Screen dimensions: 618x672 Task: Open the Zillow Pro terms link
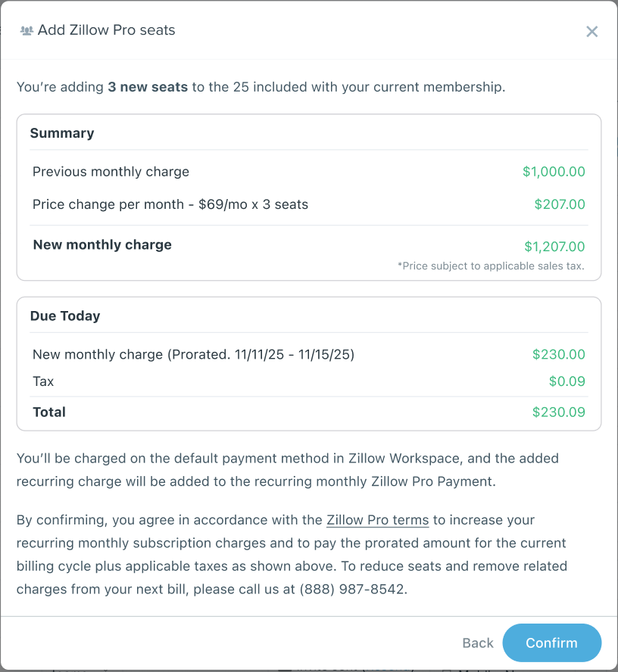pos(378,521)
